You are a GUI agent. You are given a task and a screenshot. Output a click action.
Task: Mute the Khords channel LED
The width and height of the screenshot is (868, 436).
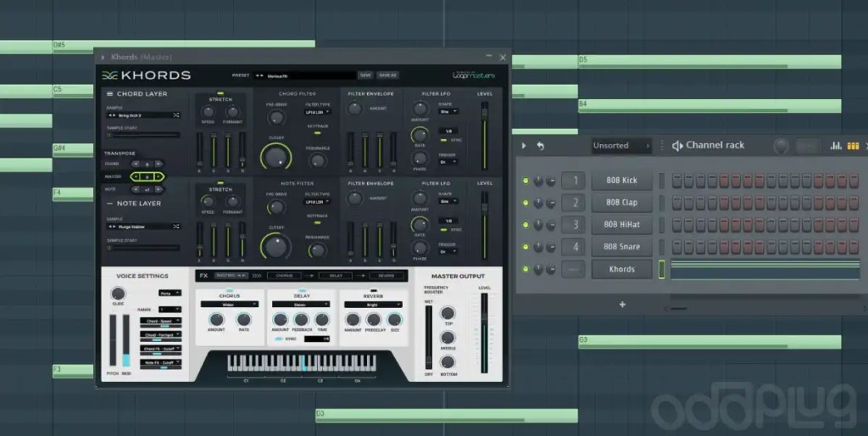pyautogui.click(x=526, y=269)
